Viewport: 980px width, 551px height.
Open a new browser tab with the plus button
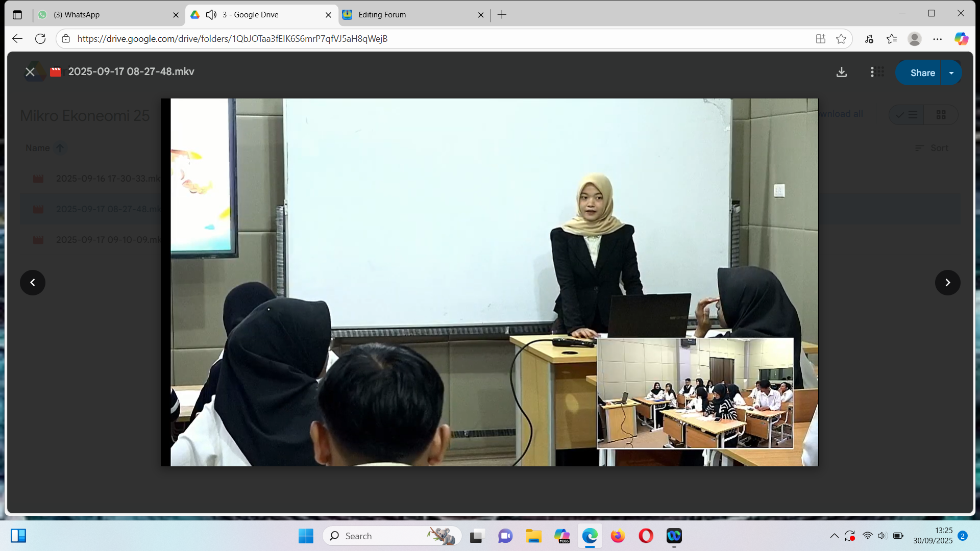[x=502, y=15]
